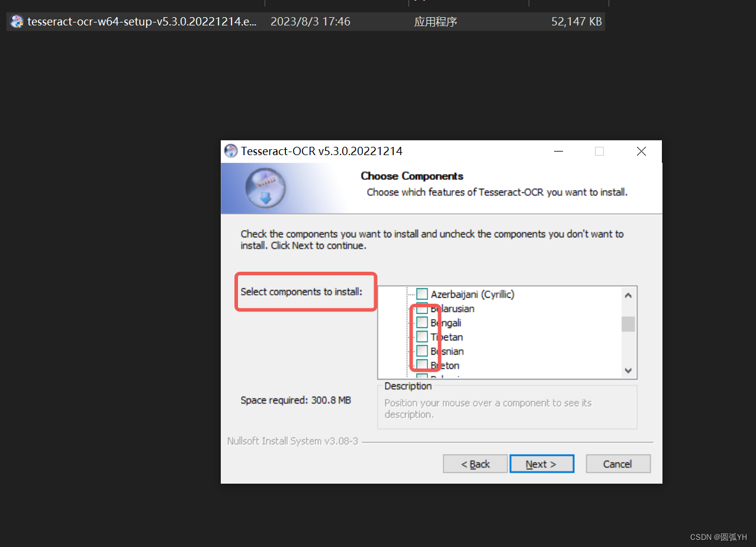Click the scroll-up arrow of the components list
This screenshot has height=547, width=756.
pos(628,294)
